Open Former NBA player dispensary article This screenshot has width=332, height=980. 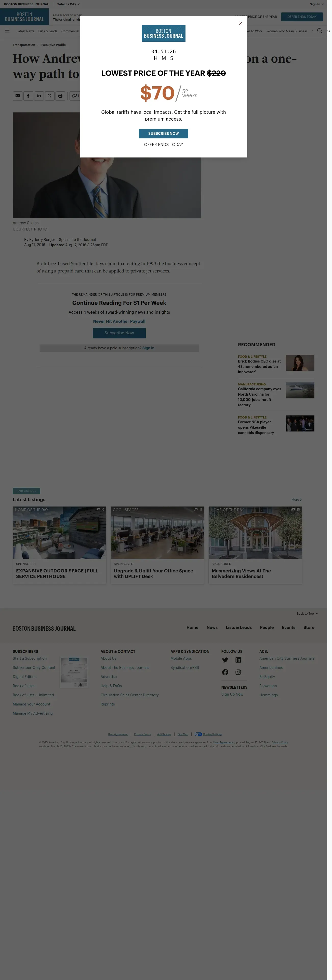point(256,427)
